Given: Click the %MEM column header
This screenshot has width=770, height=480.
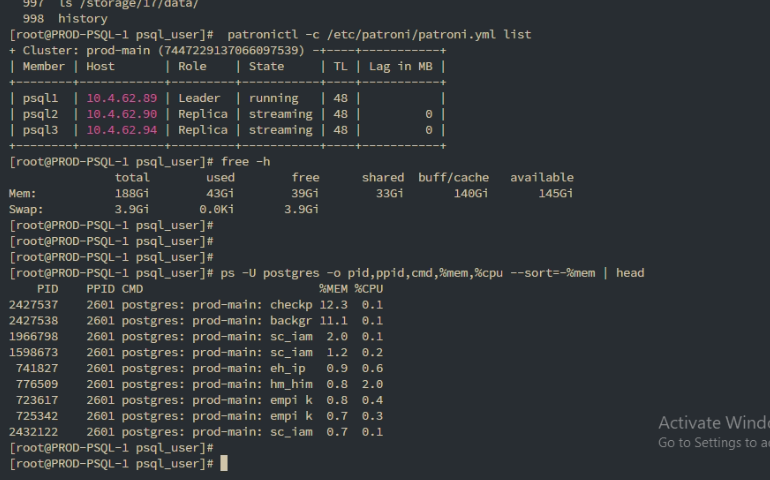Looking at the screenshot, I should tap(333, 288).
